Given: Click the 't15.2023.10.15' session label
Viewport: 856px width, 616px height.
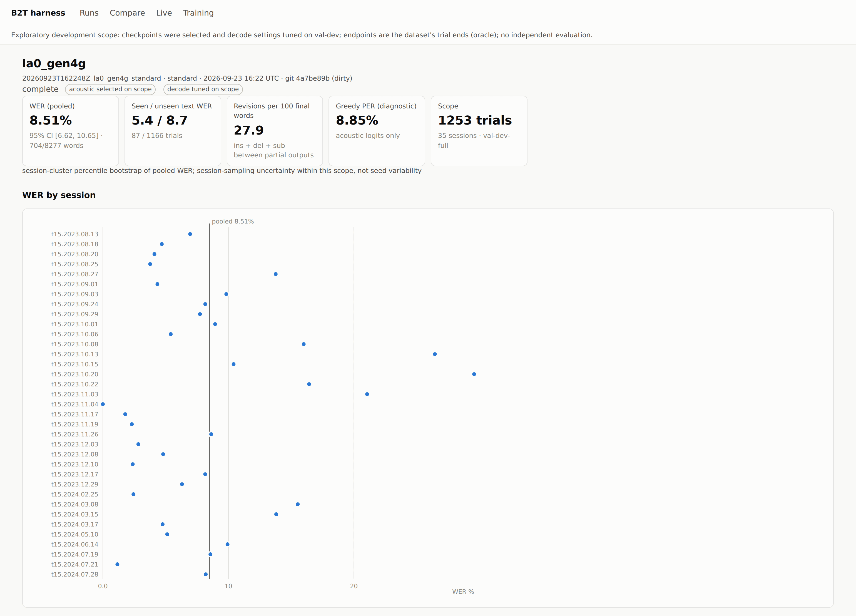Looking at the screenshot, I should pos(75,364).
